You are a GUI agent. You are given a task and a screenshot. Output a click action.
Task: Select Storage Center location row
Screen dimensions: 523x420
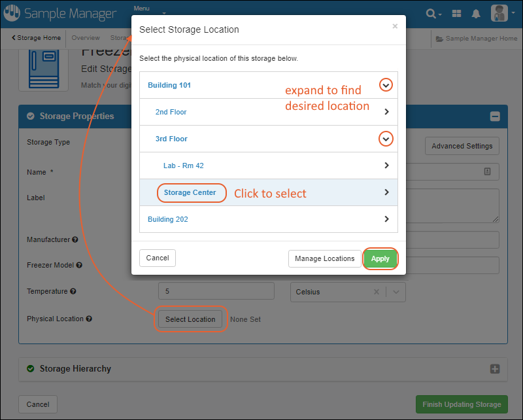tap(190, 192)
